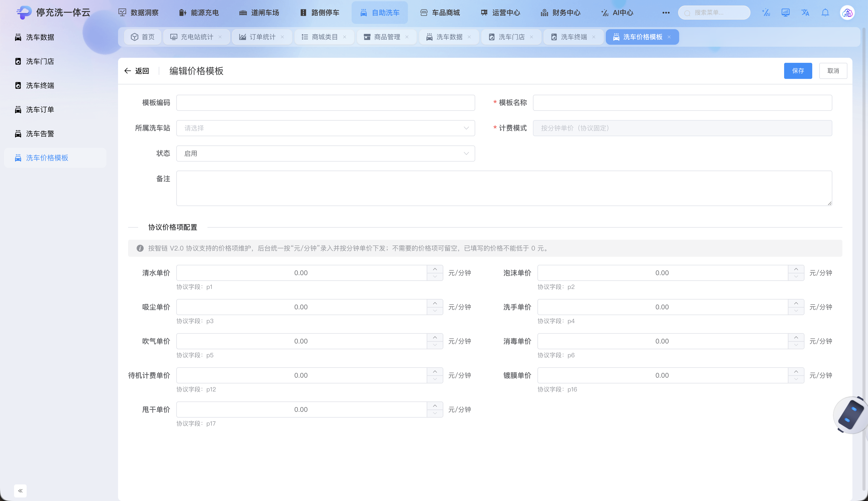Click the 搜索菜单 search box
This screenshot has width=868, height=501.
tap(714, 13)
